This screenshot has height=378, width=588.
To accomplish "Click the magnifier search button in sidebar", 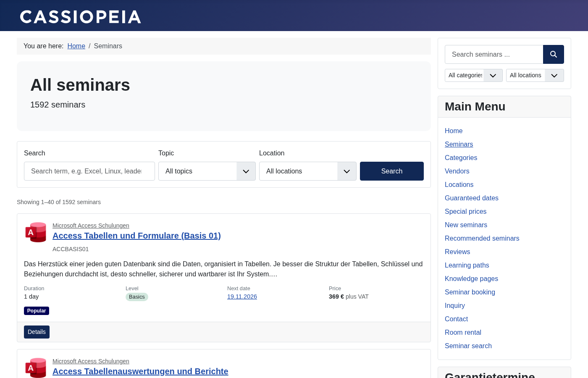I will pos(554,55).
